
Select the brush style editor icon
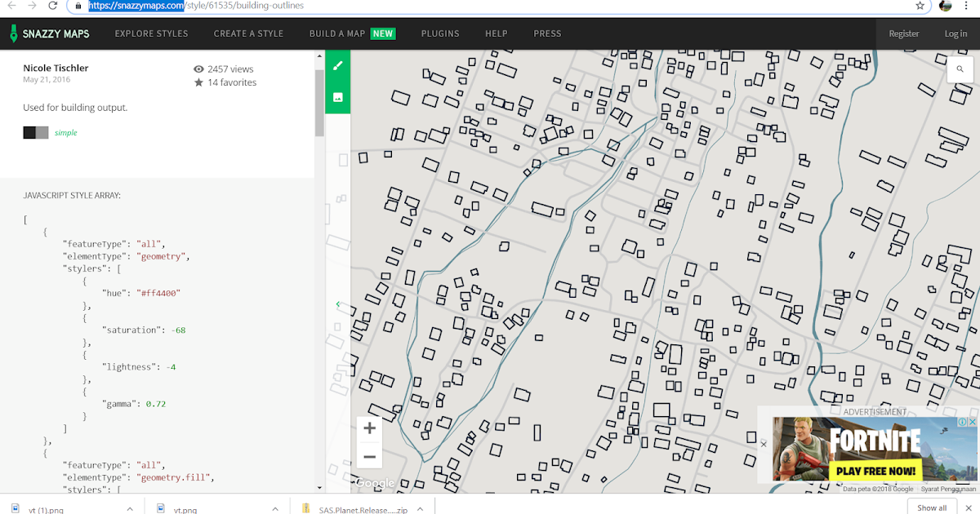point(338,65)
